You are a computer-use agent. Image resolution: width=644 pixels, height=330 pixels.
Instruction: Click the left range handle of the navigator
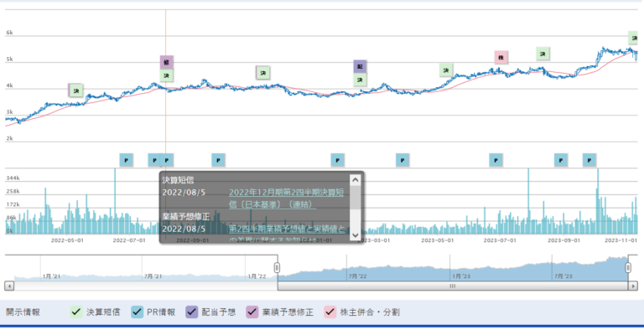[x=277, y=268]
